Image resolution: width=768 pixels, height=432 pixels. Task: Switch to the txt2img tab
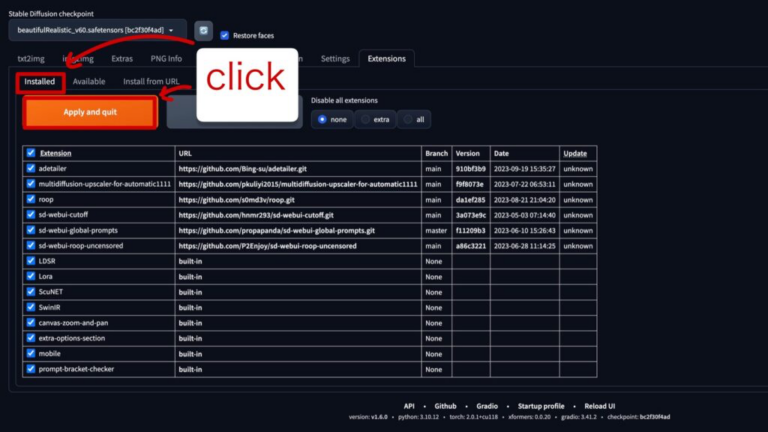(32, 59)
